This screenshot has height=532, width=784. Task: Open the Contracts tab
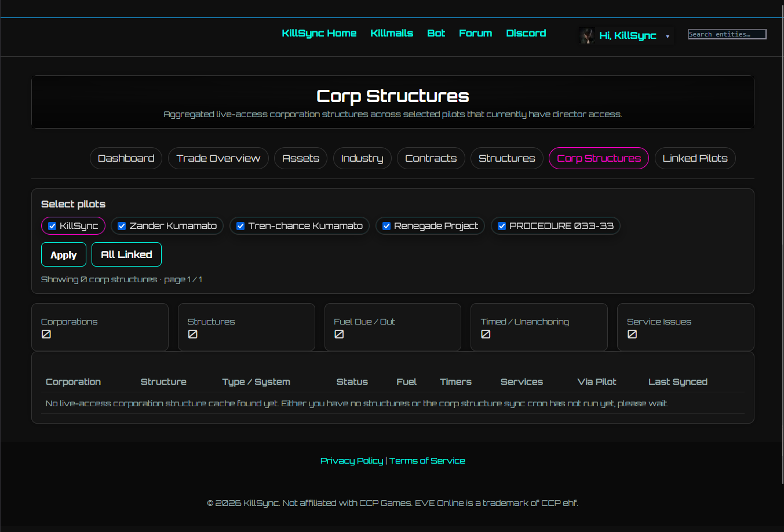click(431, 158)
